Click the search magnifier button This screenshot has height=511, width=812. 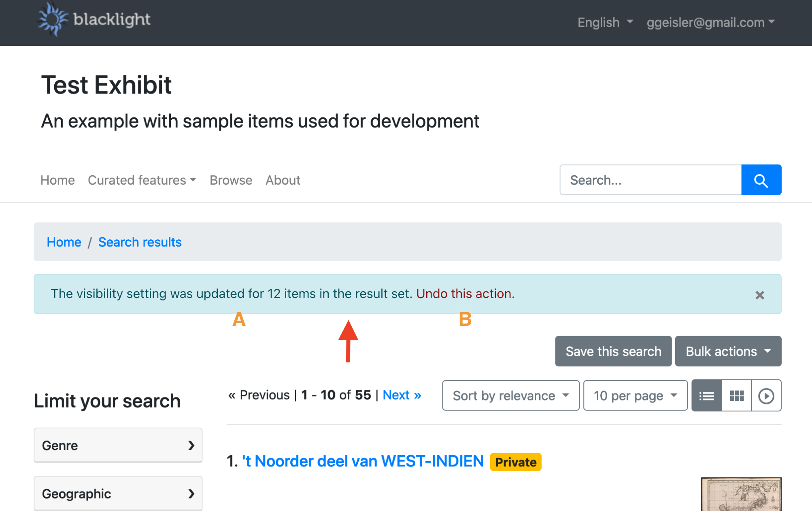coord(761,180)
